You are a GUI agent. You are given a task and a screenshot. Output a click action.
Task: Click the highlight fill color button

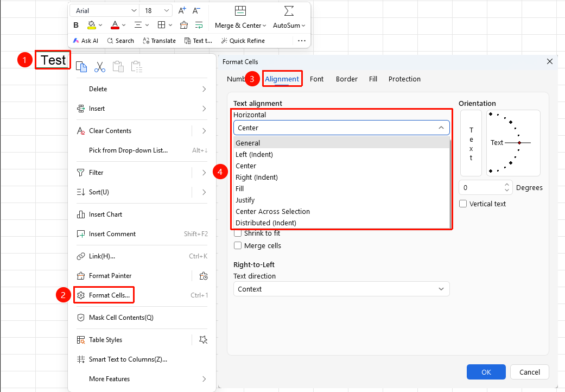click(92, 25)
